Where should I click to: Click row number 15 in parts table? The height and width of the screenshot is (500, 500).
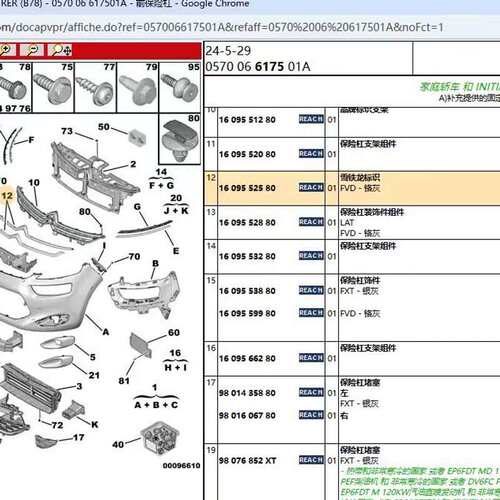211,280
